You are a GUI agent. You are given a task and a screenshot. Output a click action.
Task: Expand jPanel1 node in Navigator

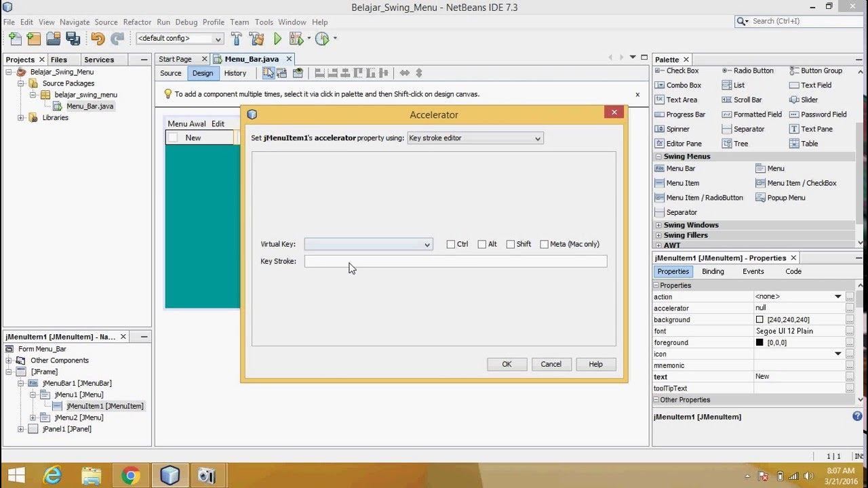[21, 429]
